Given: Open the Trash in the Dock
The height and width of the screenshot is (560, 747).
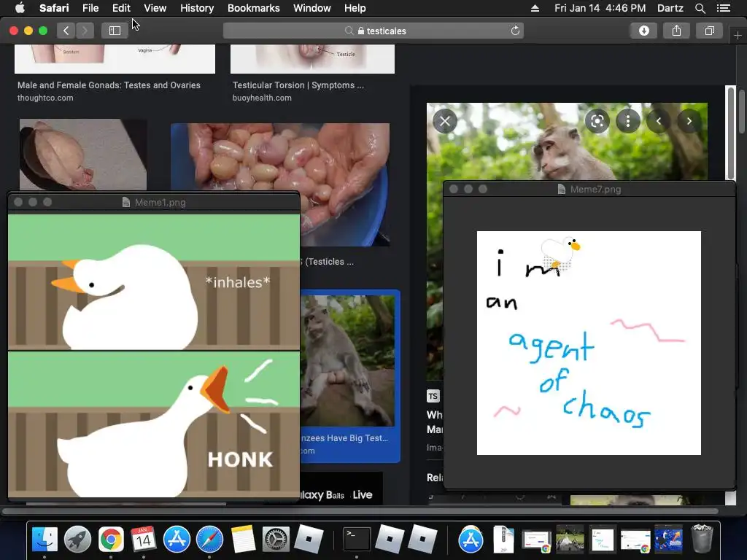Looking at the screenshot, I should point(702,539).
